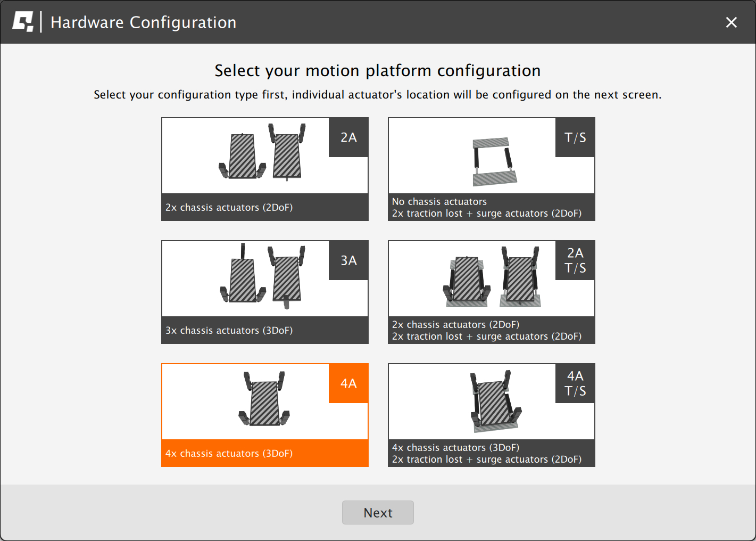The height and width of the screenshot is (541, 756).
Task: Click the 4A badge icon
Action: (x=348, y=383)
